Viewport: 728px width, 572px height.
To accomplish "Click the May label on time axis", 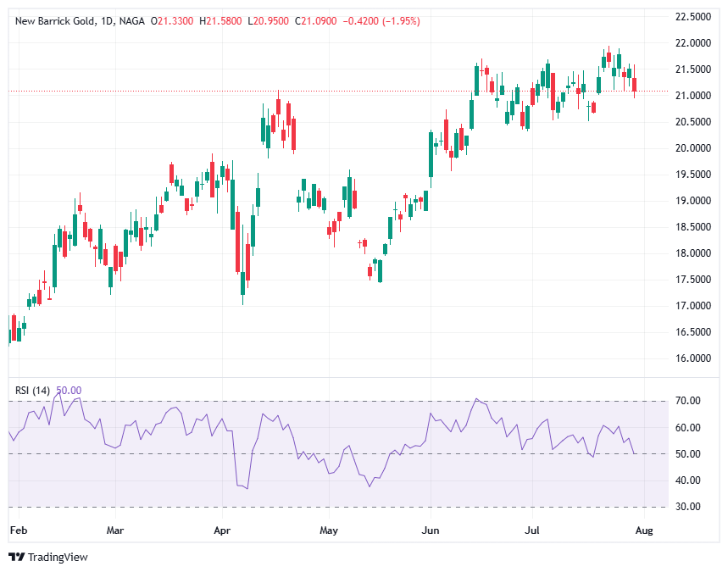I will tap(329, 530).
